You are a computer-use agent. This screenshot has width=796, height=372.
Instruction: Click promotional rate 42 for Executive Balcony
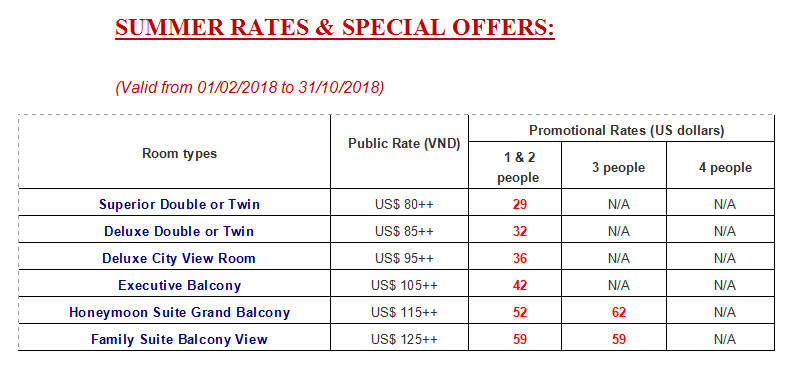(x=520, y=285)
